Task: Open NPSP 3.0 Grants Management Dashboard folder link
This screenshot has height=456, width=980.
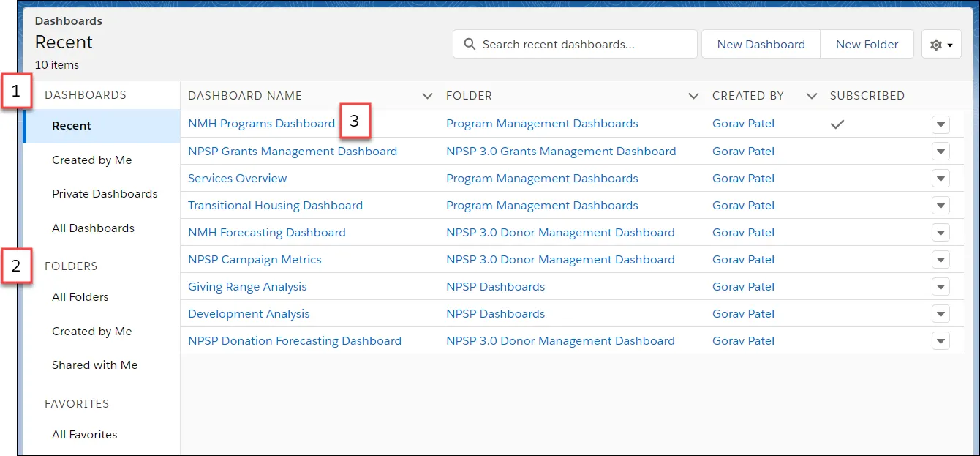Action: (561, 152)
